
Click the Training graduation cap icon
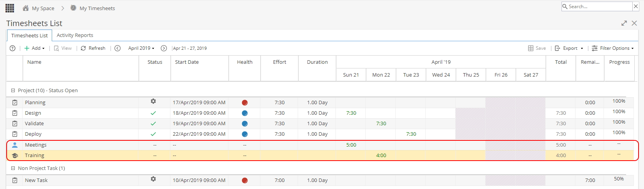15,156
